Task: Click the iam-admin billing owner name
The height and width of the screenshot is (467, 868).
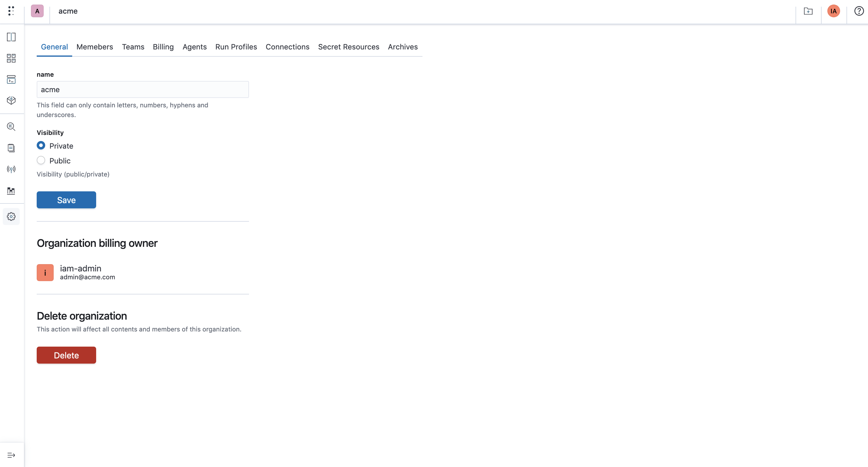Action: click(81, 268)
